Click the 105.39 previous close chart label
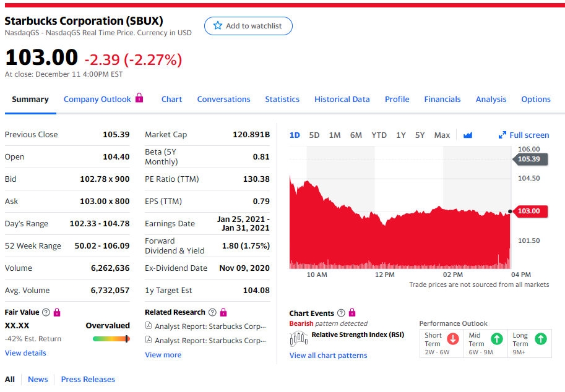Viewport: 565px width, 392px height. coord(530,159)
